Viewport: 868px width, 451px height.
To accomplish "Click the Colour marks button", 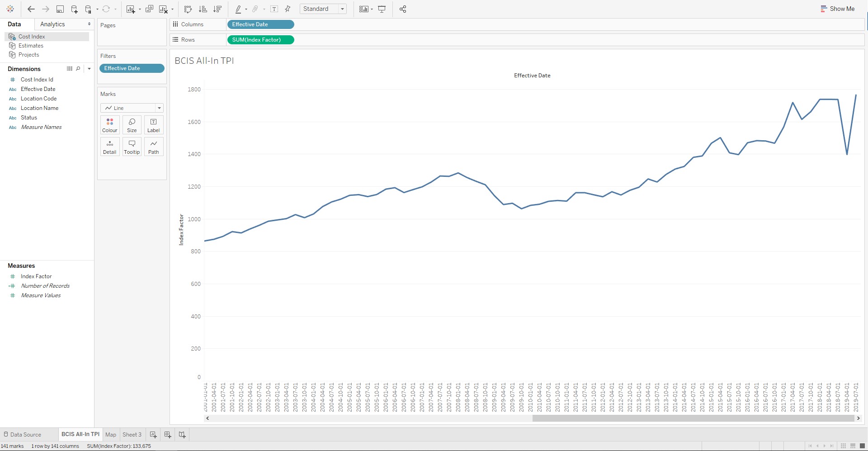I will [110, 125].
